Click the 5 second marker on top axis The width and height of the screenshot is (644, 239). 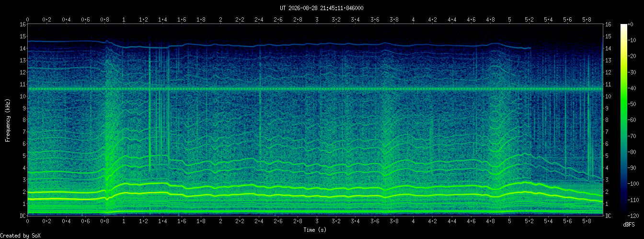coord(510,20)
